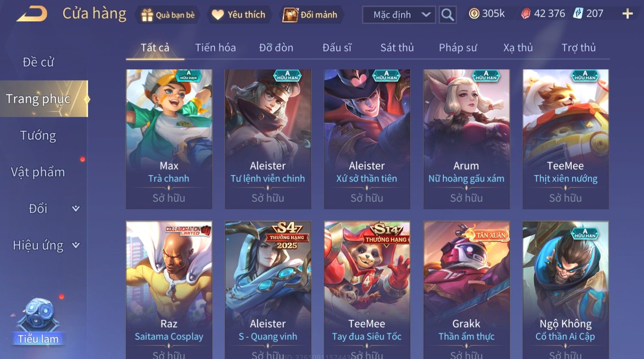Viewport: 644px width, 359px height.
Task: Select the Tiến hóa tab
Action: click(216, 47)
